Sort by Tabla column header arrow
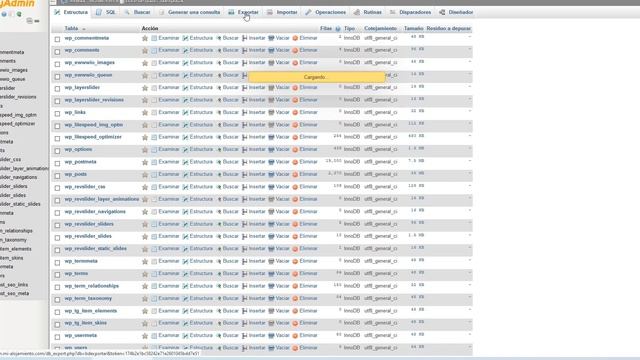The image size is (640, 360). 84,29
